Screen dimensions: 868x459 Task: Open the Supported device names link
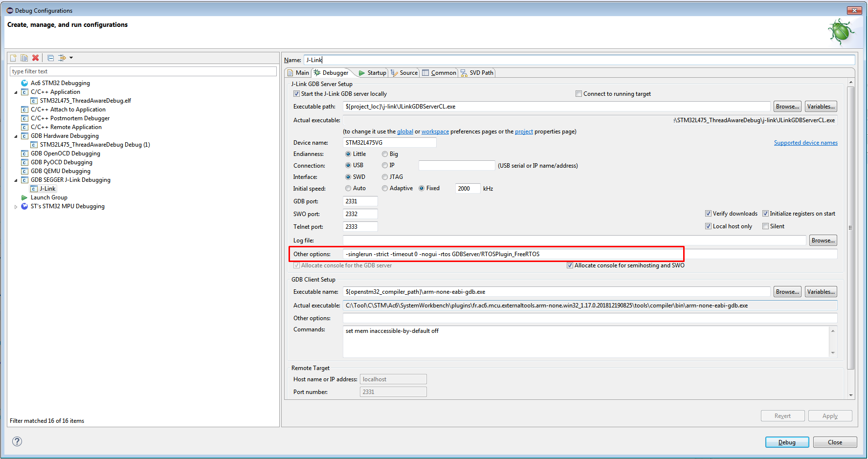point(805,143)
